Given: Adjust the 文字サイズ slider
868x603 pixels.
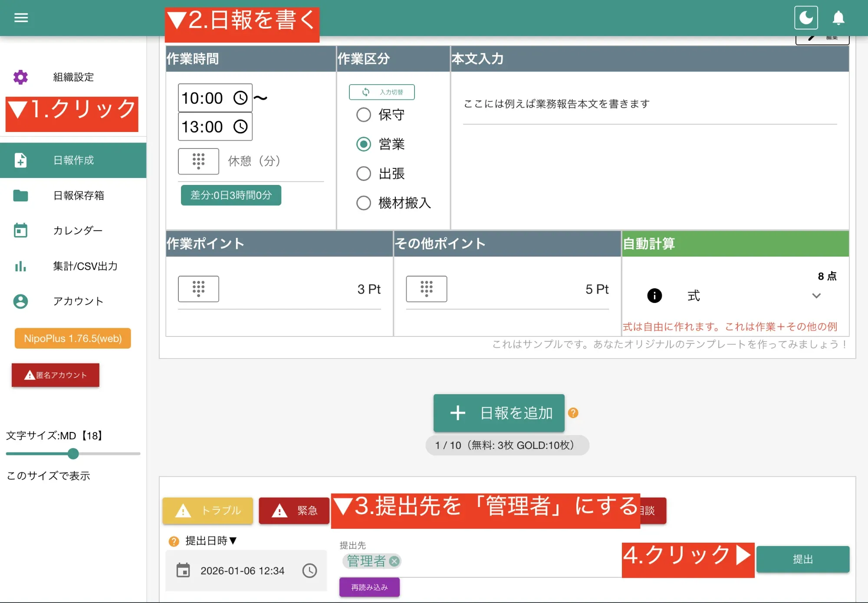Looking at the screenshot, I should click(x=73, y=454).
